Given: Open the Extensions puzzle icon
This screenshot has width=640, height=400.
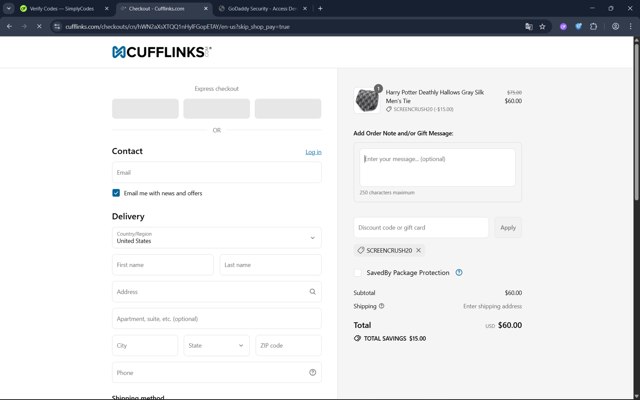Looking at the screenshot, I should (x=593, y=27).
